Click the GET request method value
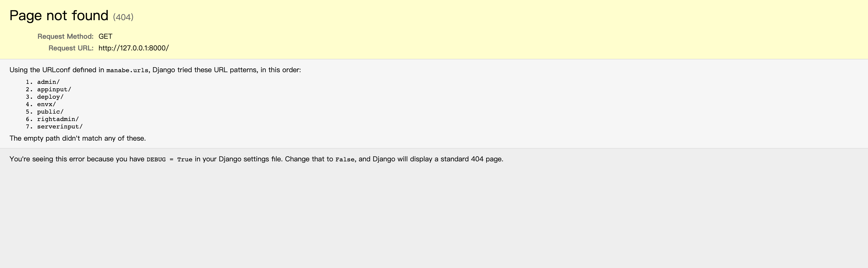The width and height of the screenshot is (868, 268). coord(106,36)
